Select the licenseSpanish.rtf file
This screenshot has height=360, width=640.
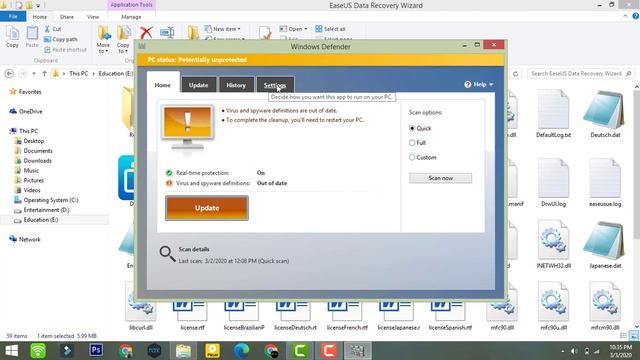(x=450, y=316)
